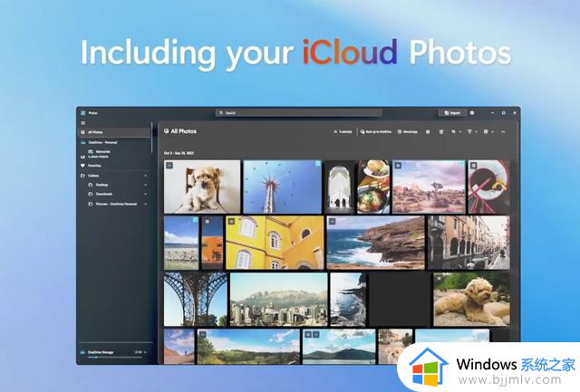
Task: Toggle the hamburger navigation menu
Action: pyautogui.click(x=82, y=123)
